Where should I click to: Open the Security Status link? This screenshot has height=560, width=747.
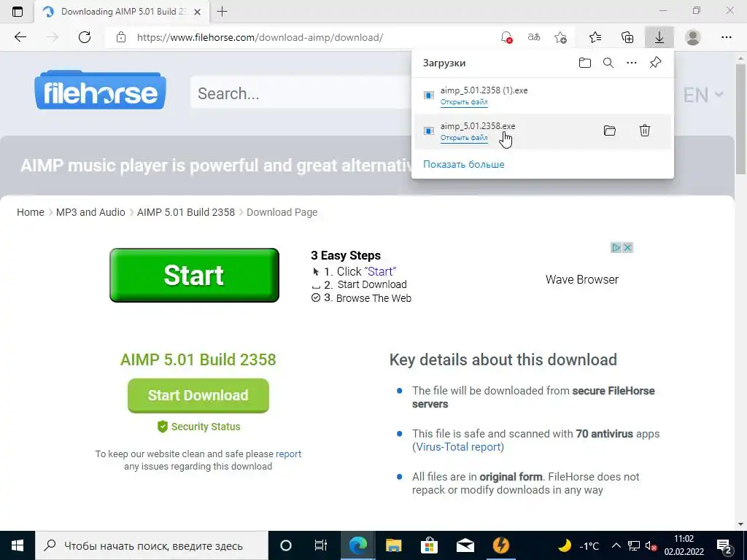[198, 427]
